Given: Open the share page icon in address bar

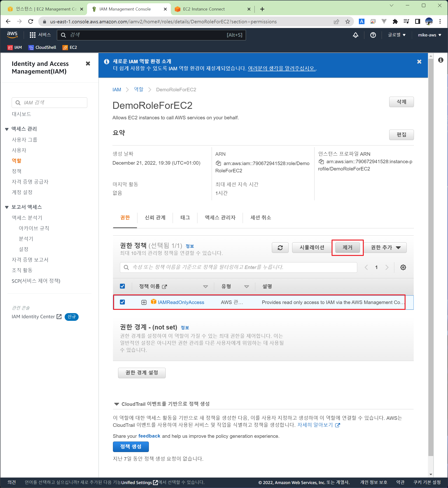Looking at the screenshot, I should click(x=336, y=21).
